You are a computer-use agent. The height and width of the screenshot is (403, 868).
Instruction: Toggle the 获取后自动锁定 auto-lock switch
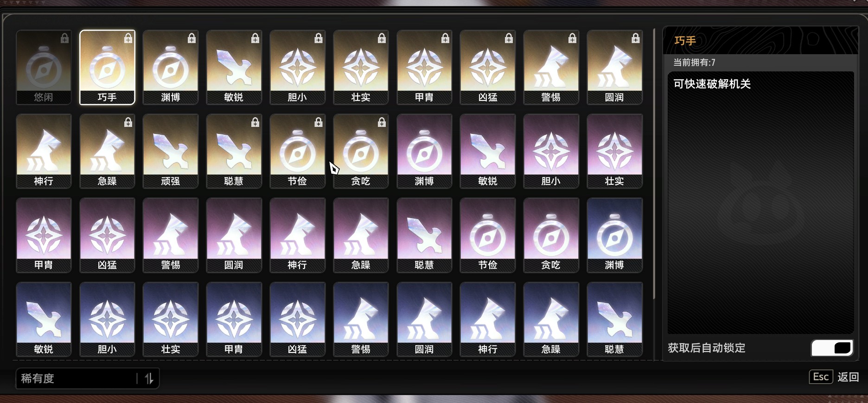click(x=832, y=348)
